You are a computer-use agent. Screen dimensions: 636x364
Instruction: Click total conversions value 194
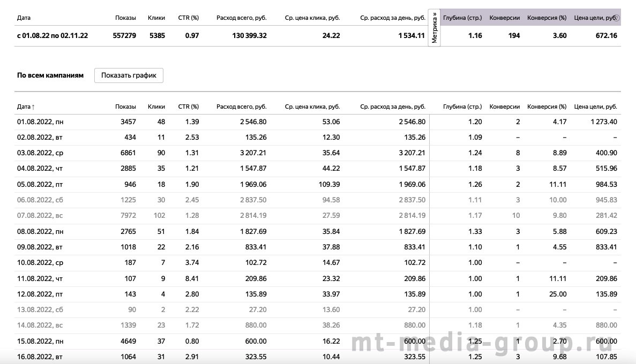point(514,36)
